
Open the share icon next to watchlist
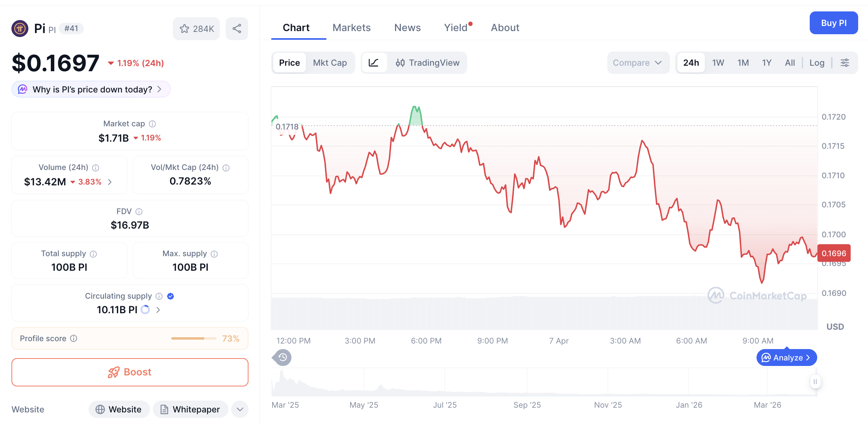(x=237, y=28)
